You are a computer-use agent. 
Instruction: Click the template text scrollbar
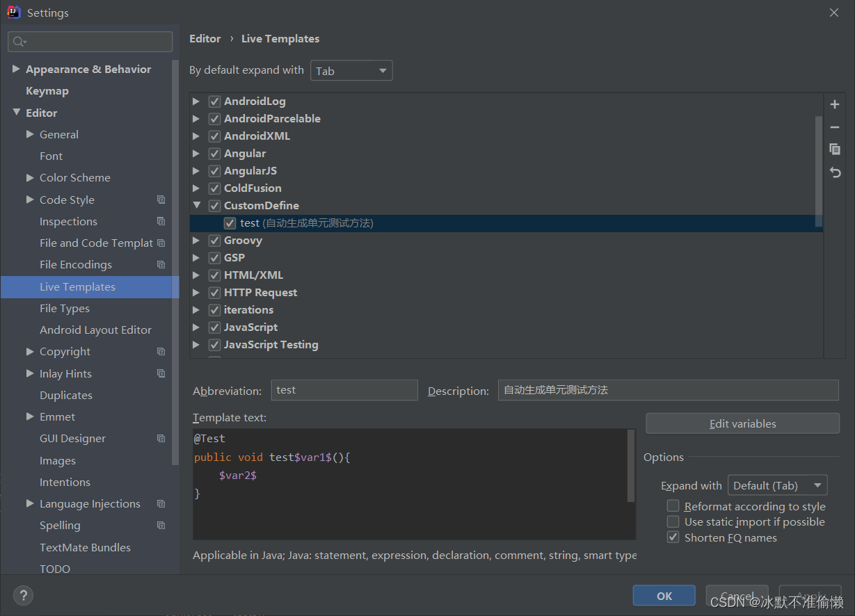[x=631, y=465]
